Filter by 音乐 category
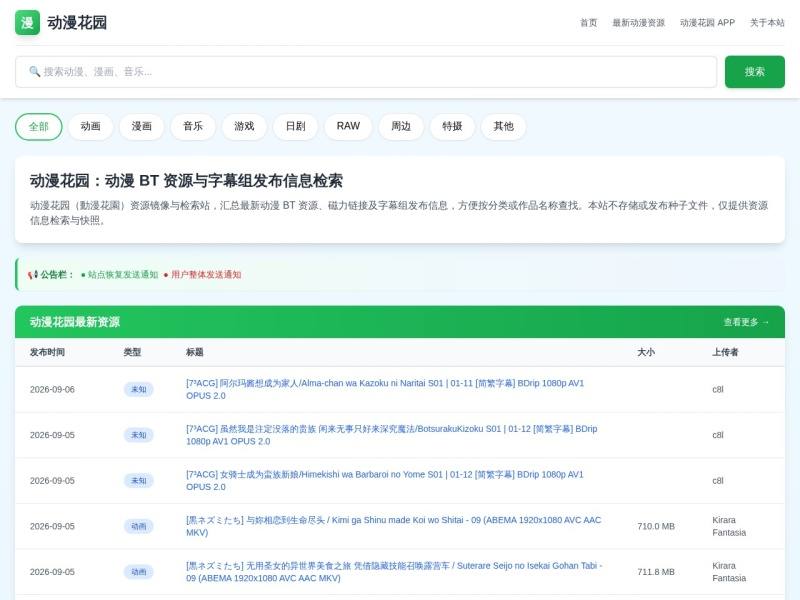The image size is (800, 600). pos(193,127)
